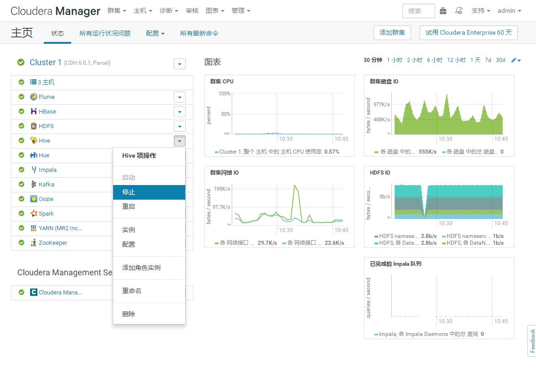Click the ZooKeeper service icon

pyautogui.click(x=33, y=243)
